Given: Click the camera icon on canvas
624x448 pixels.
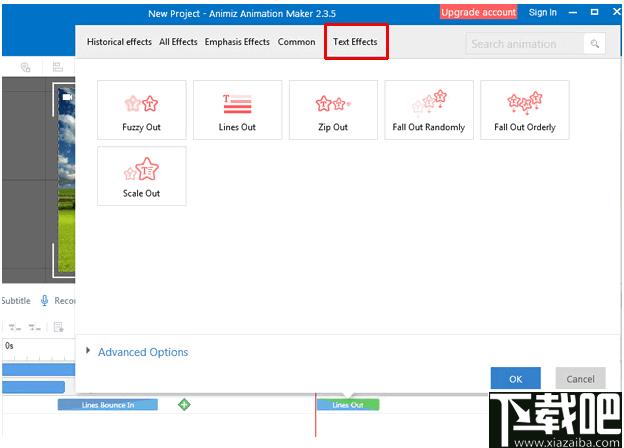Looking at the screenshot, I should coord(67,97).
